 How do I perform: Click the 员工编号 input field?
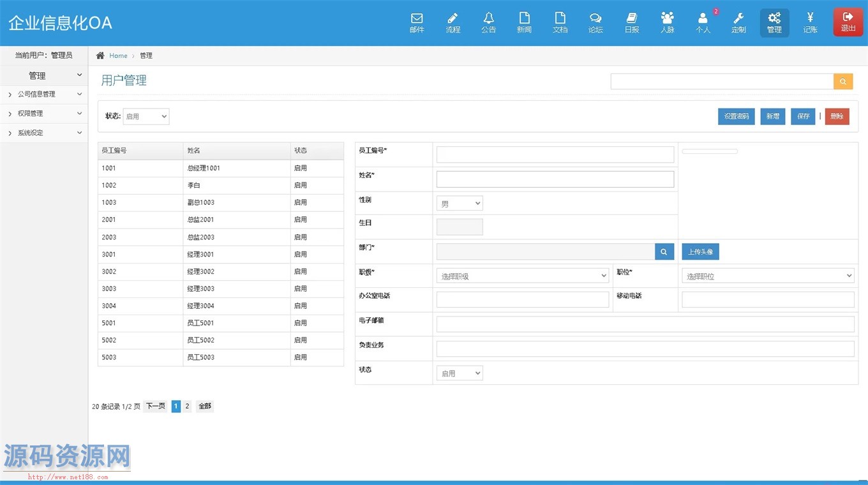[x=555, y=154]
